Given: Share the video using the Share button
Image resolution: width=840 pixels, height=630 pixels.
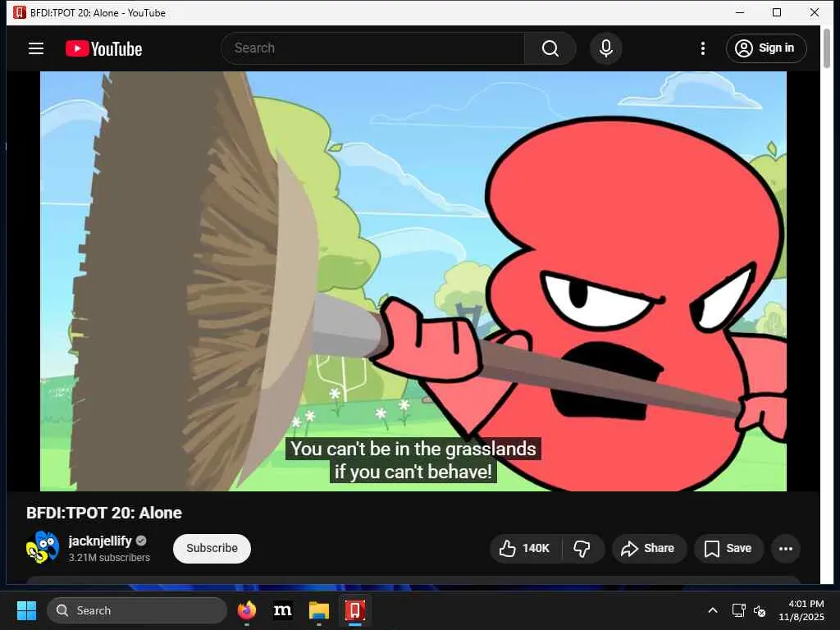Looking at the screenshot, I should (648, 548).
